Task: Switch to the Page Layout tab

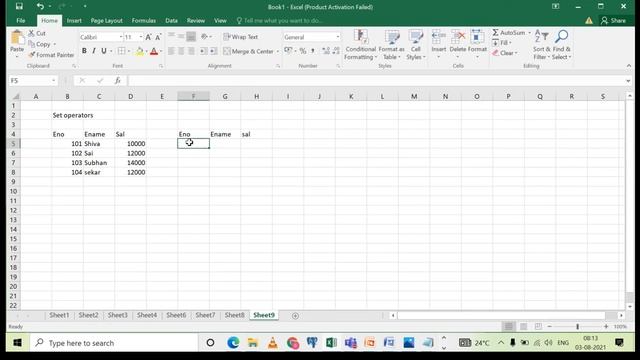Action: pyautogui.click(x=107, y=20)
